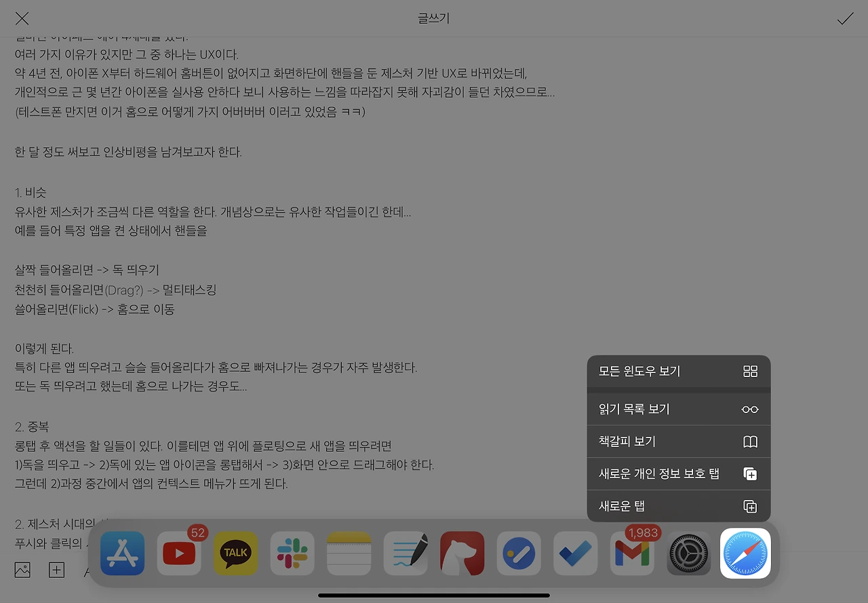Tap the heading "1. 비슷"

[x=31, y=193]
